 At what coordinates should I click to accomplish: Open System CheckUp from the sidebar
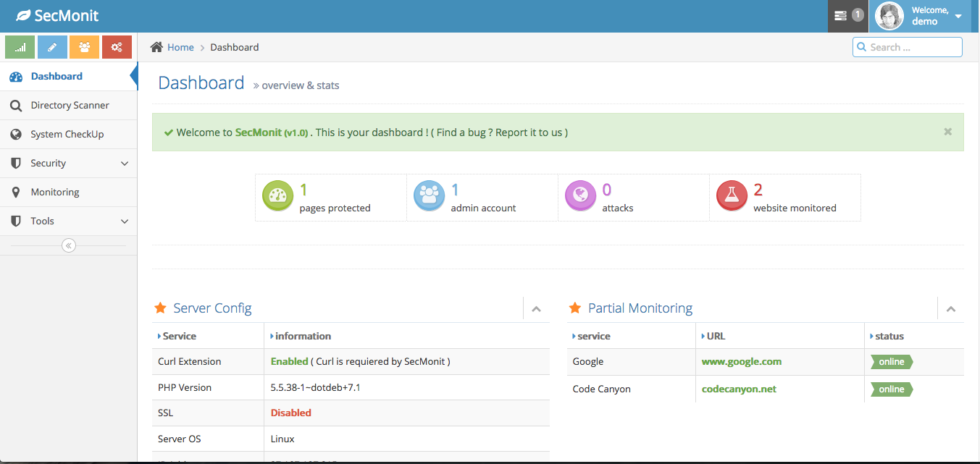pos(68,134)
